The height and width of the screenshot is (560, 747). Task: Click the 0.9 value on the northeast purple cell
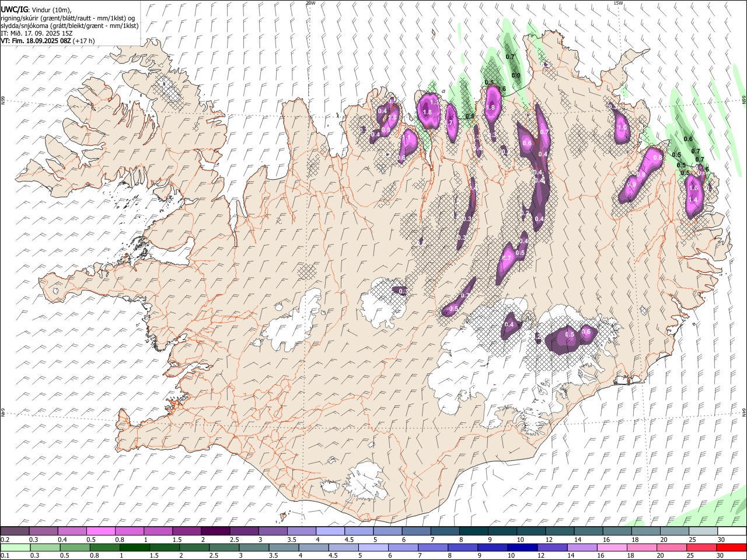click(x=631, y=184)
